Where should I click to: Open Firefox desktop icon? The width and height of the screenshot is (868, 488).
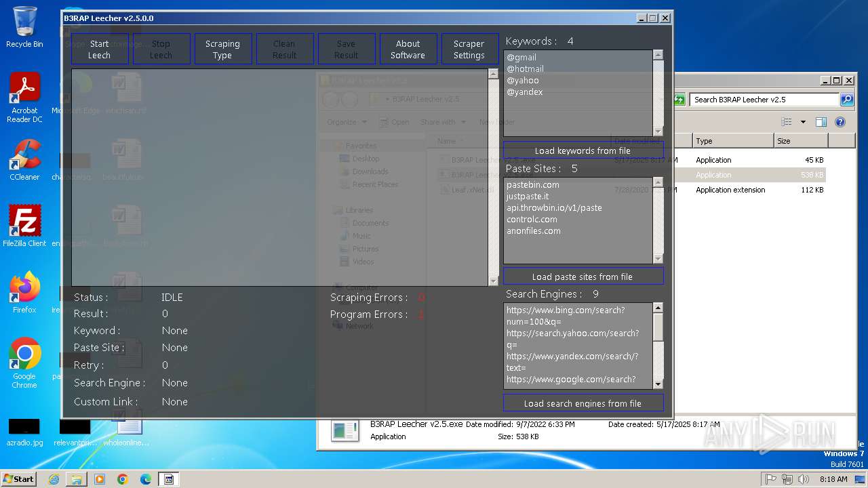pyautogui.click(x=24, y=292)
